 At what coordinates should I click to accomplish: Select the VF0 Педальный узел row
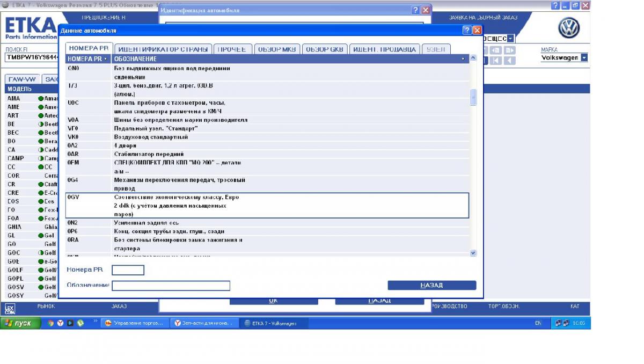[267, 128]
